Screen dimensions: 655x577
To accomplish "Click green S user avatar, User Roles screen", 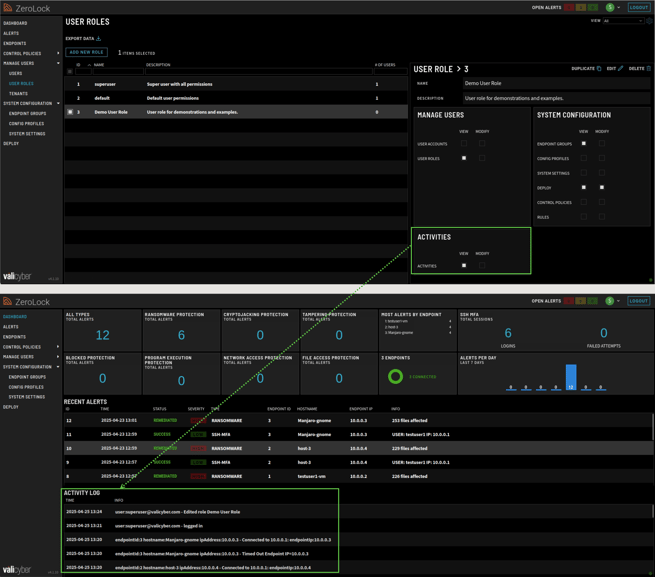I will 610,8.
